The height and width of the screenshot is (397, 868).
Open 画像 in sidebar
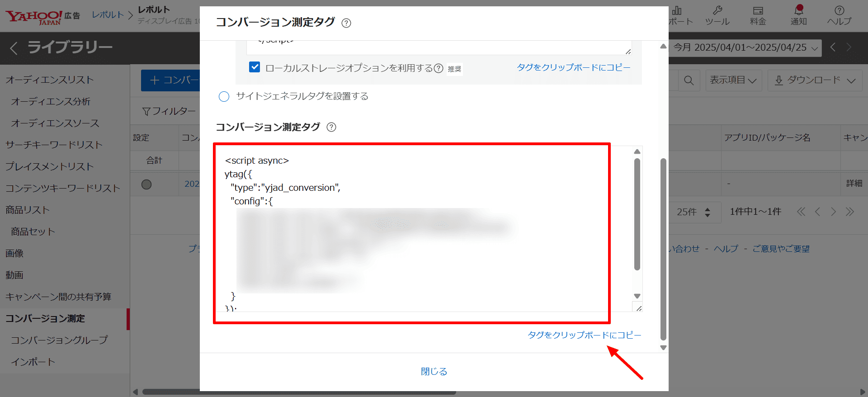point(14,254)
